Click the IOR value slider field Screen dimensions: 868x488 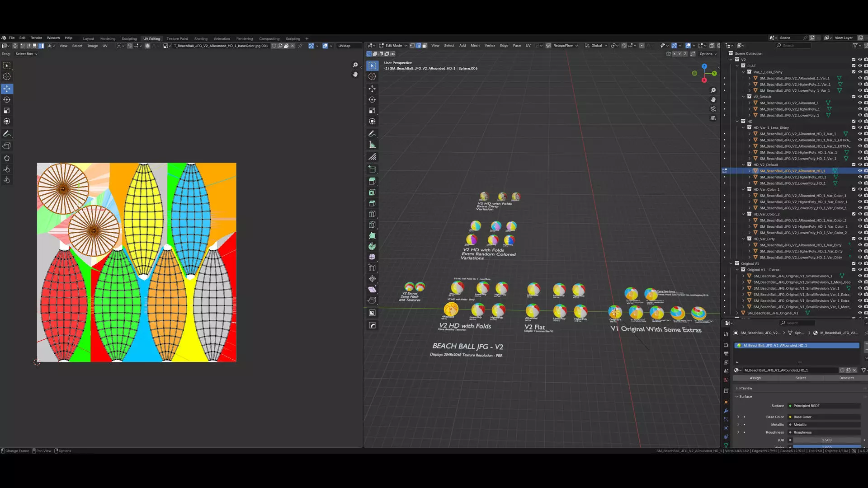click(826, 440)
